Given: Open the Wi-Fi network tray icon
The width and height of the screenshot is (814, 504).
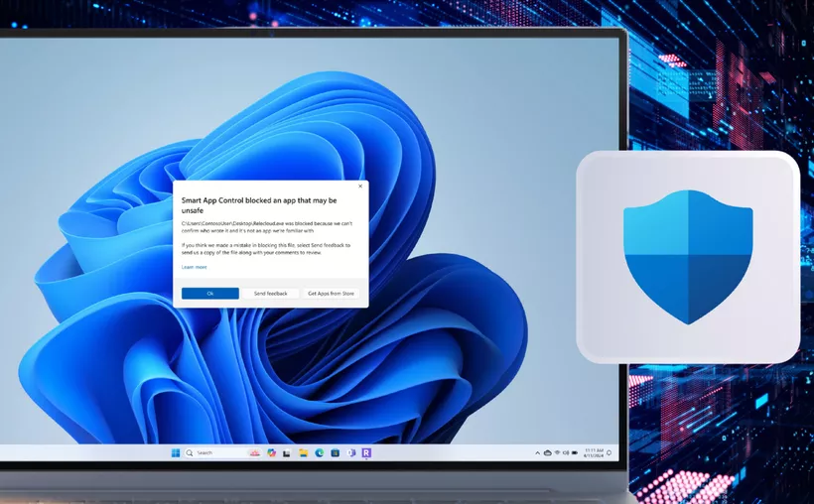Looking at the screenshot, I should (558, 452).
